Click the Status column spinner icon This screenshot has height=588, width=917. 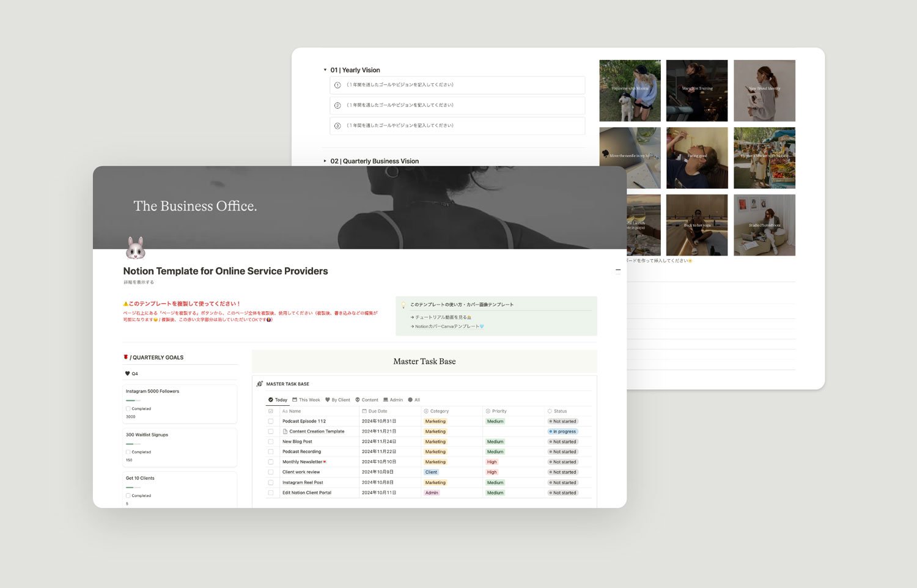(550, 411)
